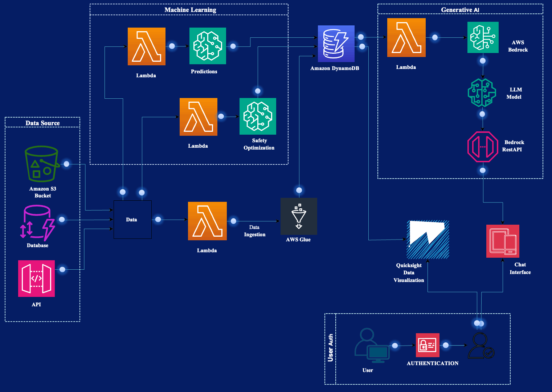Select the Bedrock RestAPI octagon icon
This screenshot has height=392, width=552.
pyautogui.click(x=483, y=147)
